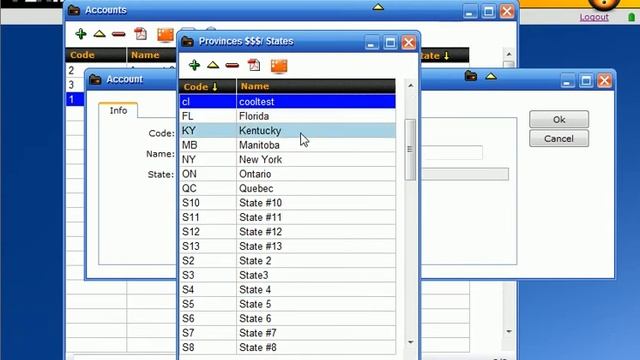The image size is (640, 360).
Task: Click the Account dialog title folder icon
Action: [x=95, y=80]
